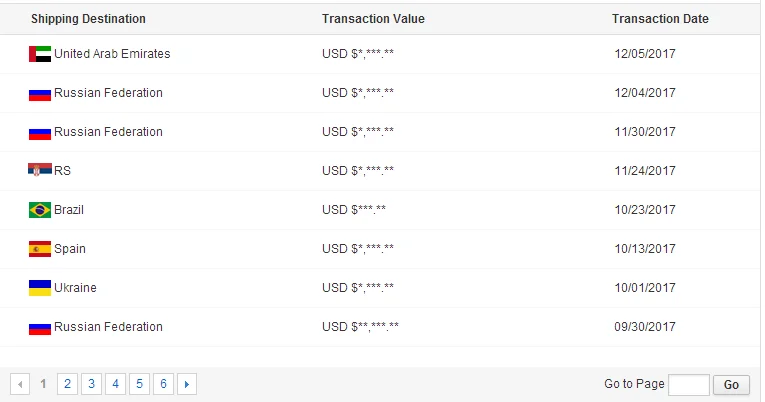Jump to page 3 of results
Screen dimensions: 765x402
tap(91, 384)
